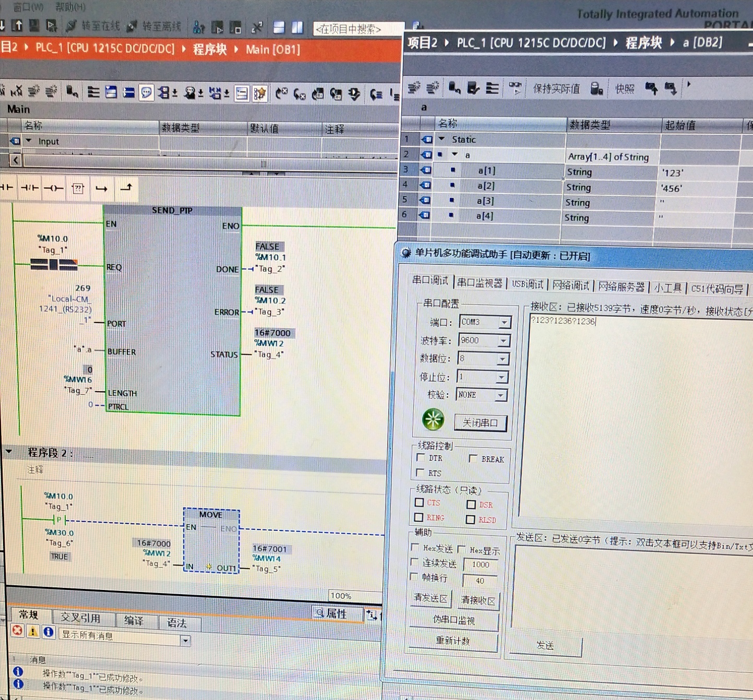Insert an output coil from LAD toolbar
The width and height of the screenshot is (753, 700).
pyautogui.click(x=54, y=188)
